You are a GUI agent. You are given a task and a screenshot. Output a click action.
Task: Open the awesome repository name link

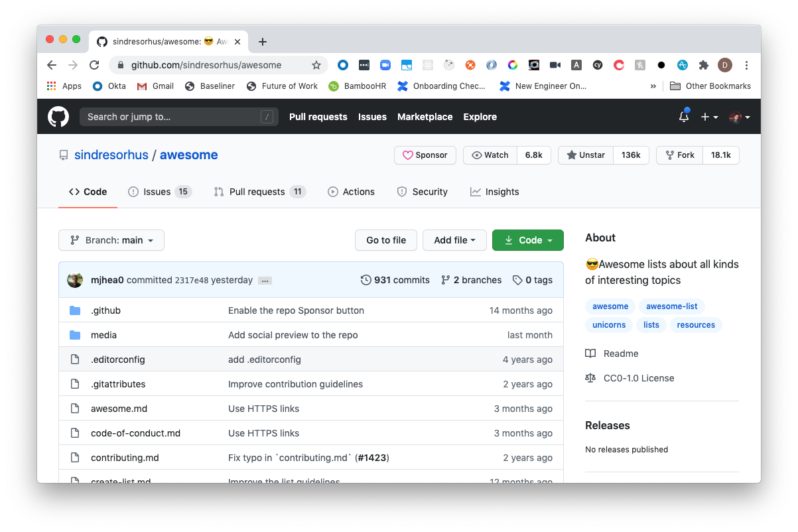[189, 155]
